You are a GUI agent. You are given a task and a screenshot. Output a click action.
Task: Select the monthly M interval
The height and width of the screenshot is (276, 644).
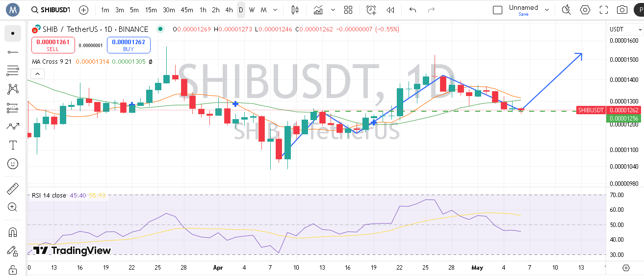pyautogui.click(x=264, y=10)
